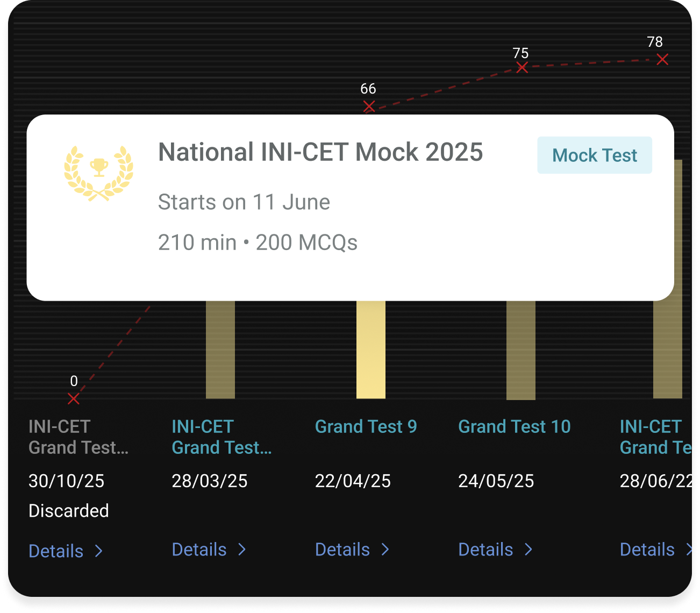Click the Starts on 11 June text
The height and width of the screenshot is (613, 700).
click(244, 202)
